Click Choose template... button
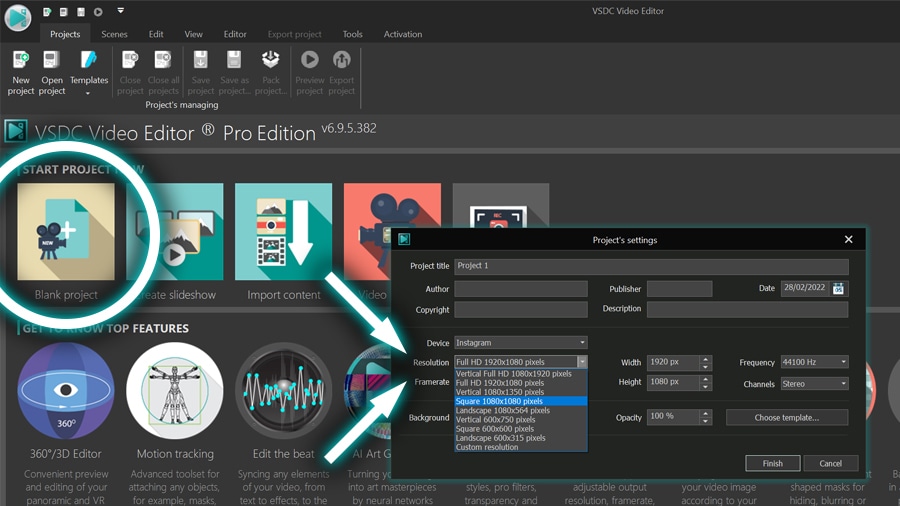 [x=786, y=418]
